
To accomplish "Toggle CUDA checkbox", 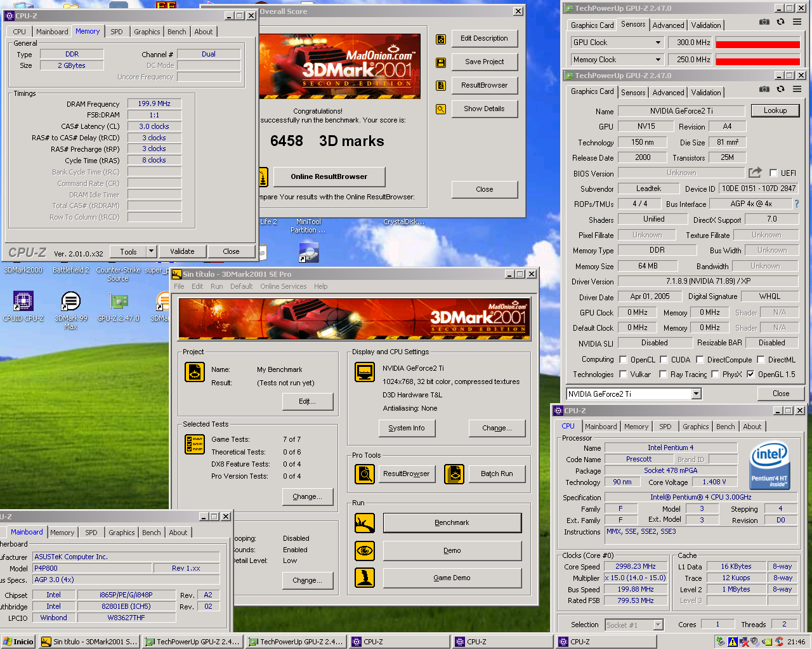I will pos(664,359).
